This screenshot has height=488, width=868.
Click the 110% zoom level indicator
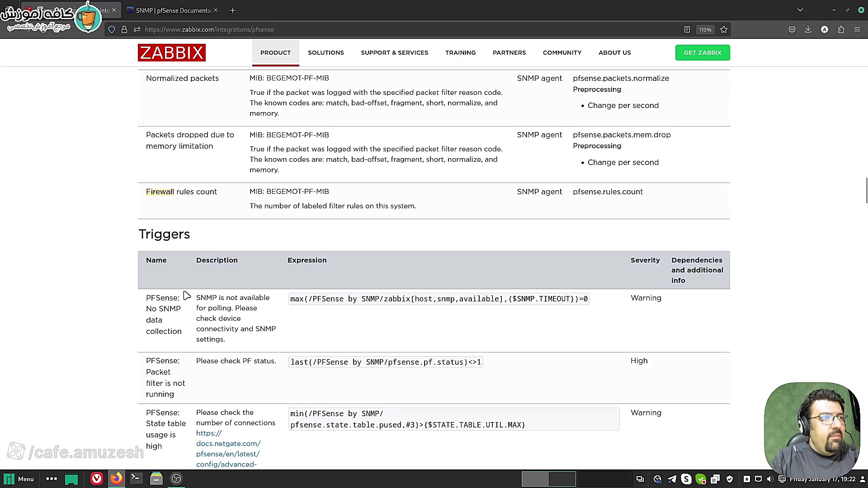click(705, 29)
